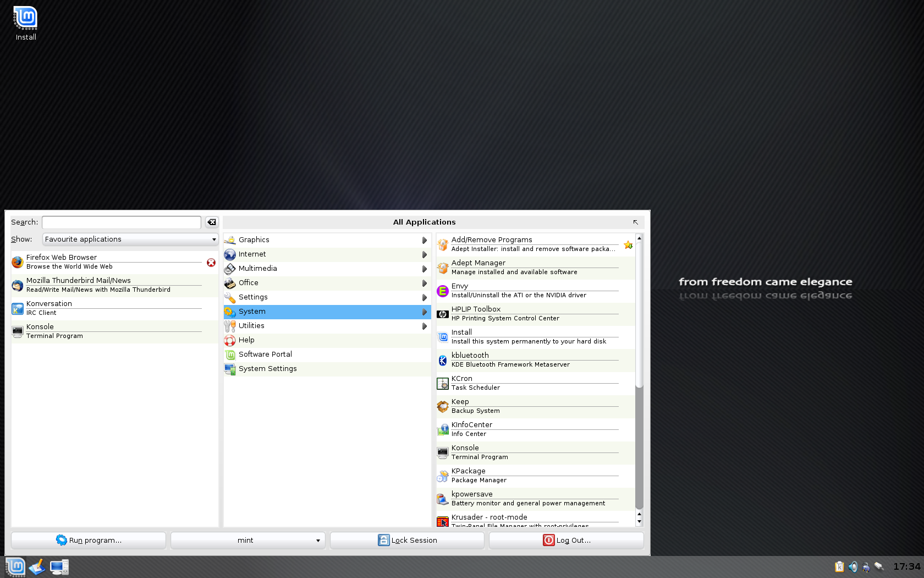The width and height of the screenshot is (924, 578).
Task: Open the Help menu entry
Action: (327, 340)
